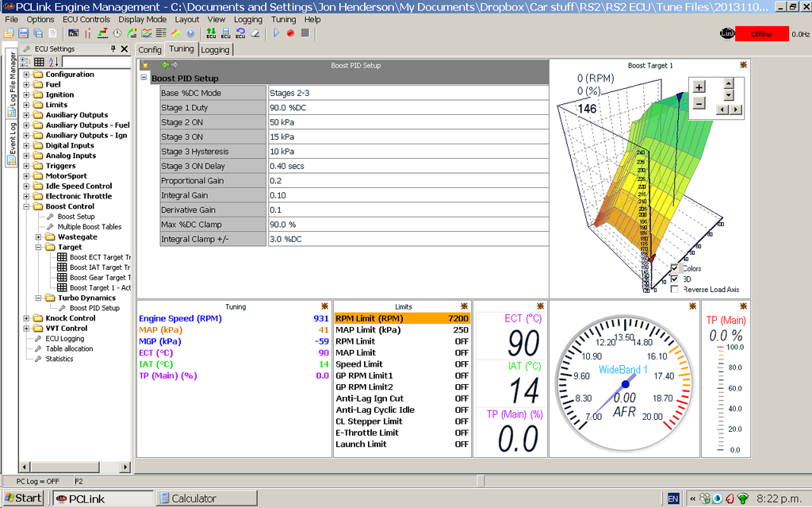Expand the Configuration folder
Image resolution: width=812 pixels, height=508 pixels.
coord(26,74)
